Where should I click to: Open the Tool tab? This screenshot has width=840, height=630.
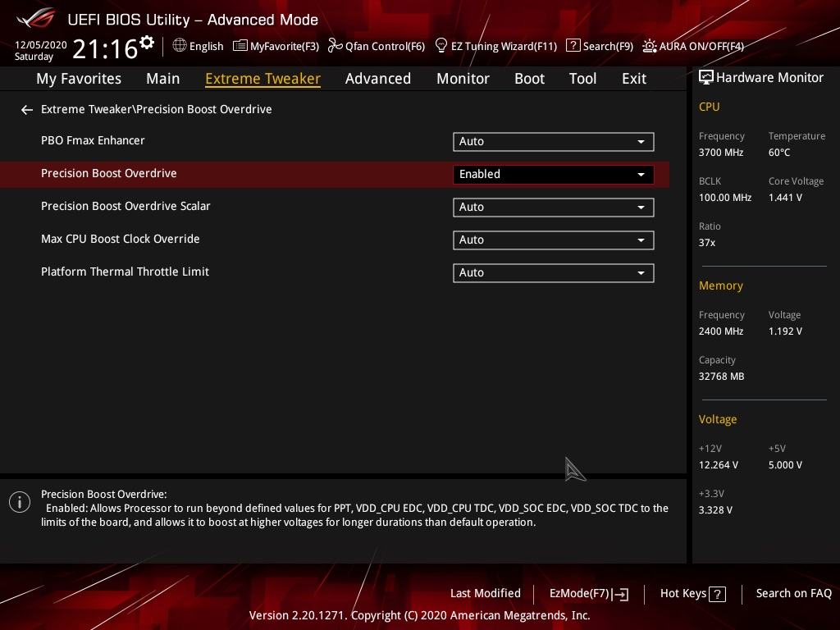583,79
